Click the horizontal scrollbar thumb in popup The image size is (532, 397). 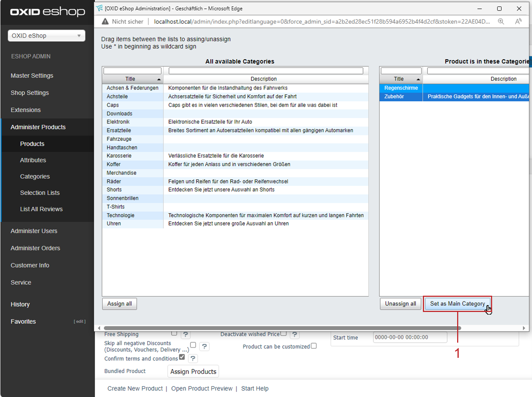282,328
